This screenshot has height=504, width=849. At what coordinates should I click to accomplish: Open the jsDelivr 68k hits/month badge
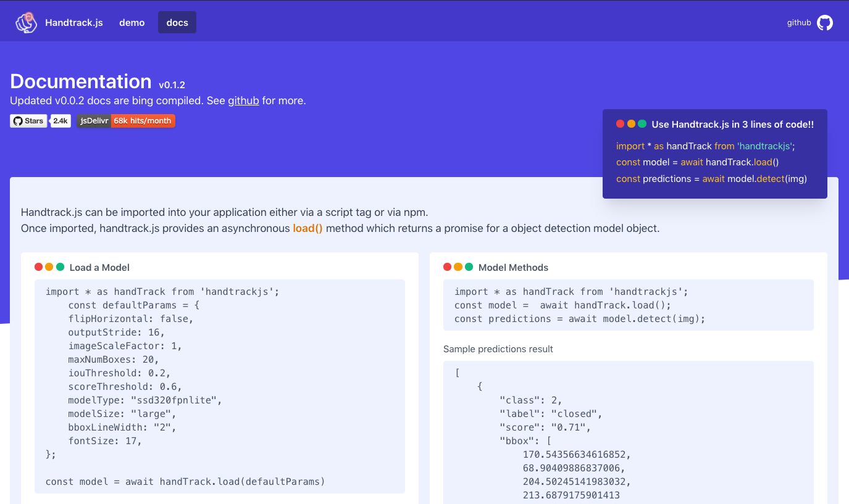pos(126,121)
